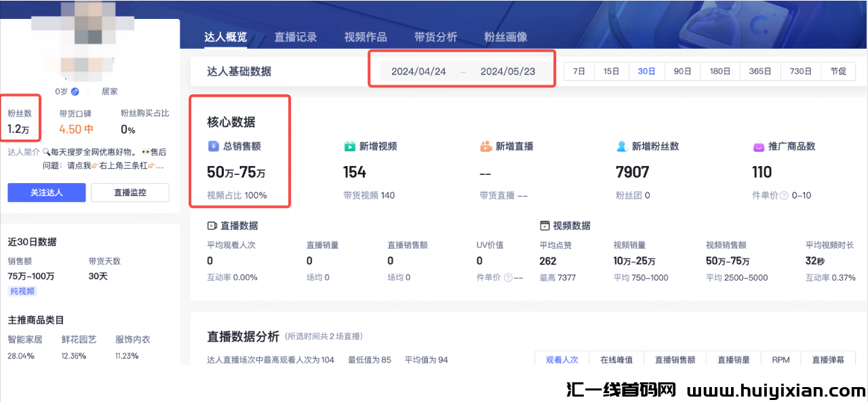Click the 新增视频 green video icon
The height and width of the screenshot is (402, 868).
pyautogui.click(x=349, y=145)
